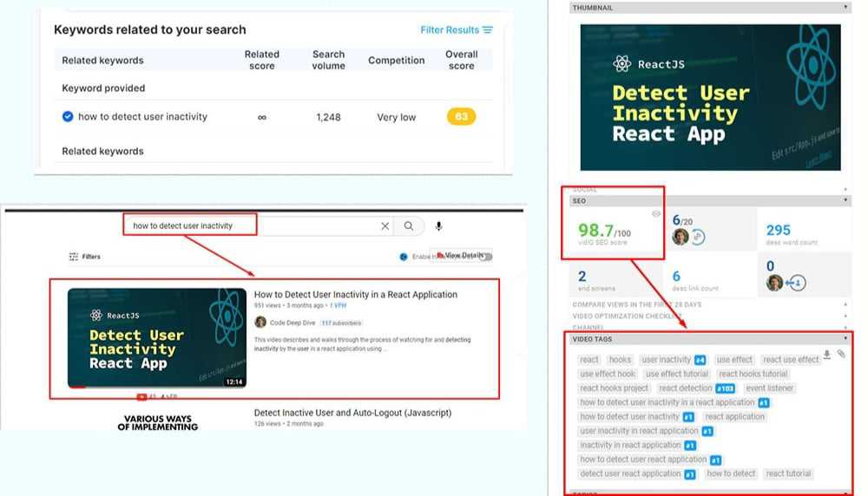Screen dimensions: 868x496
Task: Expand the SOCIAL section arrow
Action: tap(845, 190)
